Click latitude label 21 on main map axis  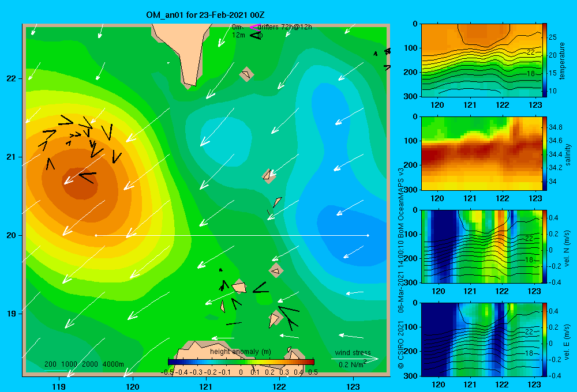point(11,157)
